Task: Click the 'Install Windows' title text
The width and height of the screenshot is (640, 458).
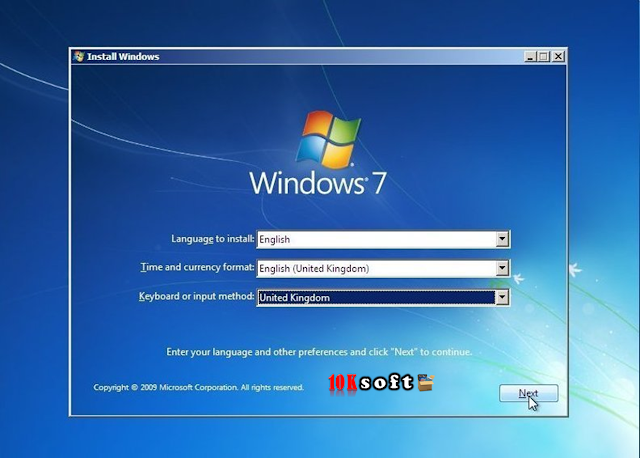Action: [x=123, y=57]
